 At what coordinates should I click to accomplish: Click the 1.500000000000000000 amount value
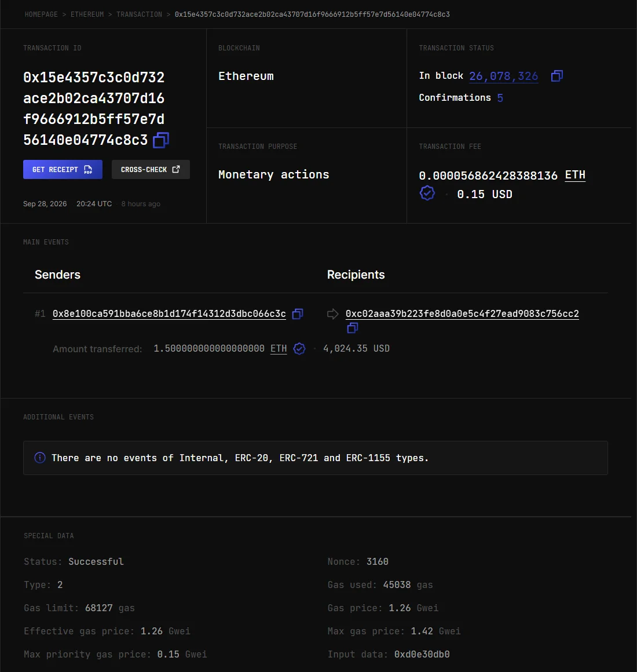click(209, 348)
